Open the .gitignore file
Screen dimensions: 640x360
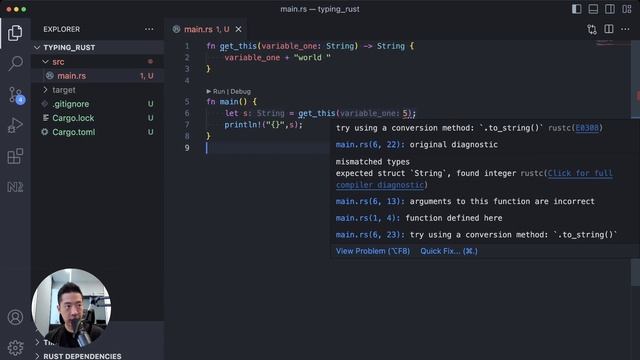tap(98, 104)
